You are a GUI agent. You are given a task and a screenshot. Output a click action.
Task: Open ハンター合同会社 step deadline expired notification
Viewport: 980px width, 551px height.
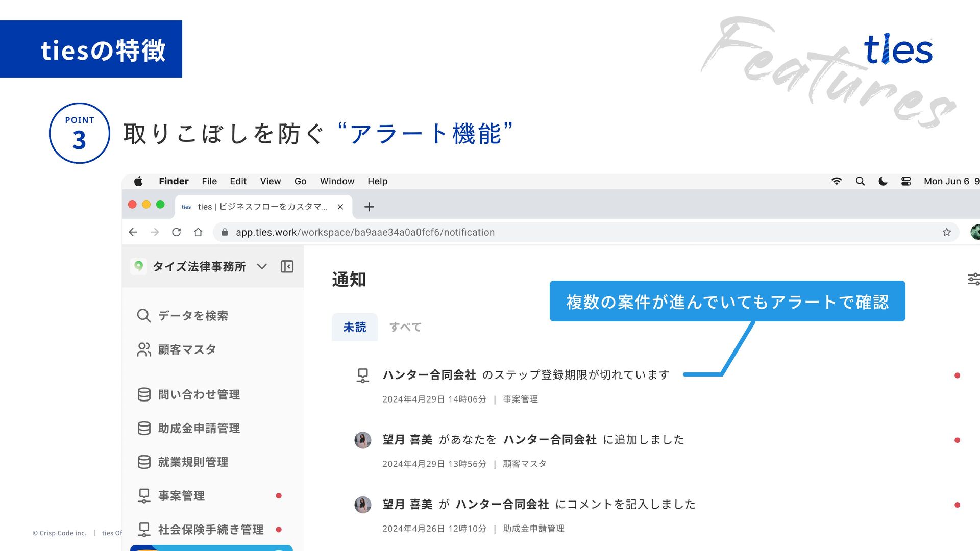[x=526, y=375]
